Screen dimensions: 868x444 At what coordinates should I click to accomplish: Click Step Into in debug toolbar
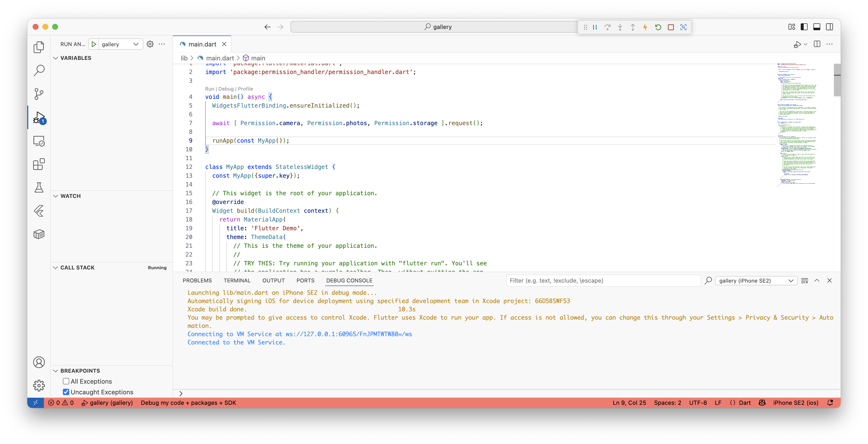click(x=620, y=27)
